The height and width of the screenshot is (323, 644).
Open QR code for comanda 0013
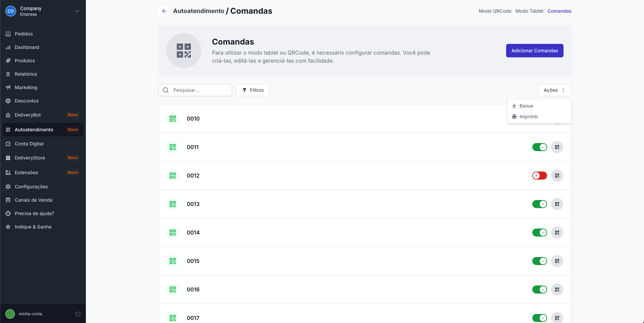557,204
